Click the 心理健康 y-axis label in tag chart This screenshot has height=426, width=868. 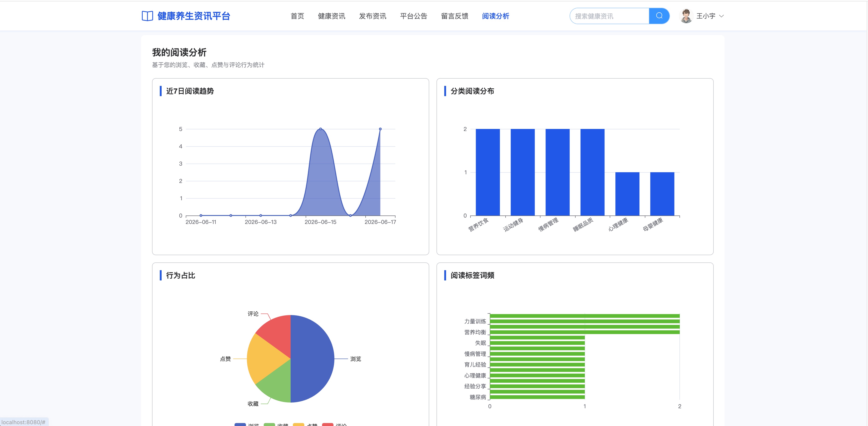(475, 375)
